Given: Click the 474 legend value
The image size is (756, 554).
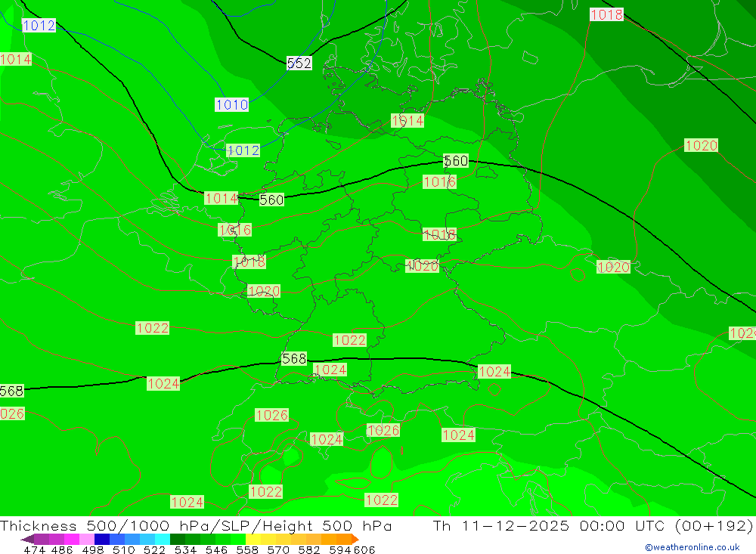Looking at the screenshot, I should [34, 549].
